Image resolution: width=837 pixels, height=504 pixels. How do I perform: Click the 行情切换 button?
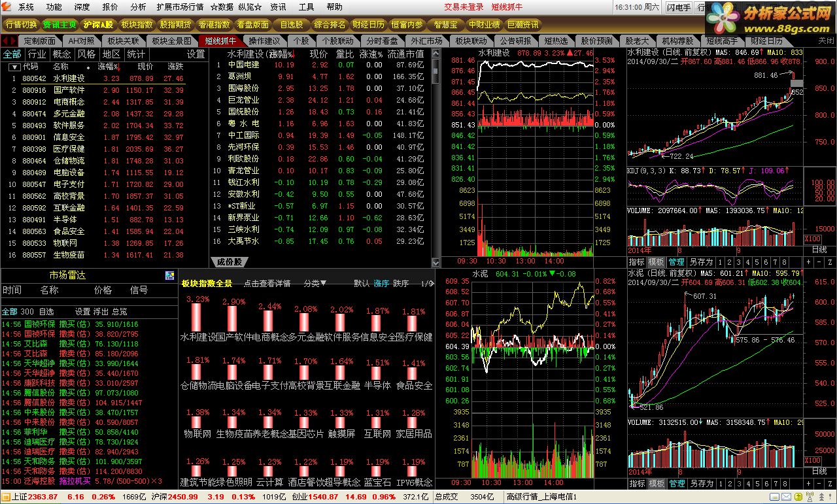[x=21, y=25]
